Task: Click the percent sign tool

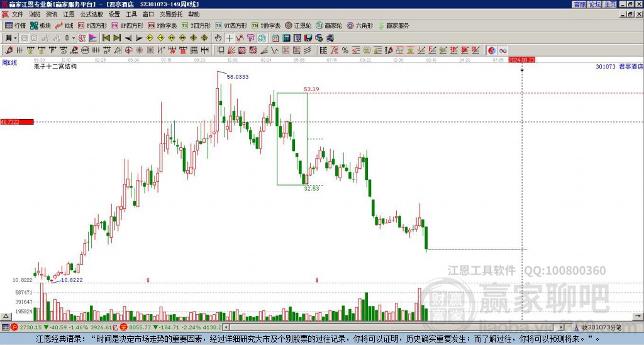Action: [x=345, y=50]
